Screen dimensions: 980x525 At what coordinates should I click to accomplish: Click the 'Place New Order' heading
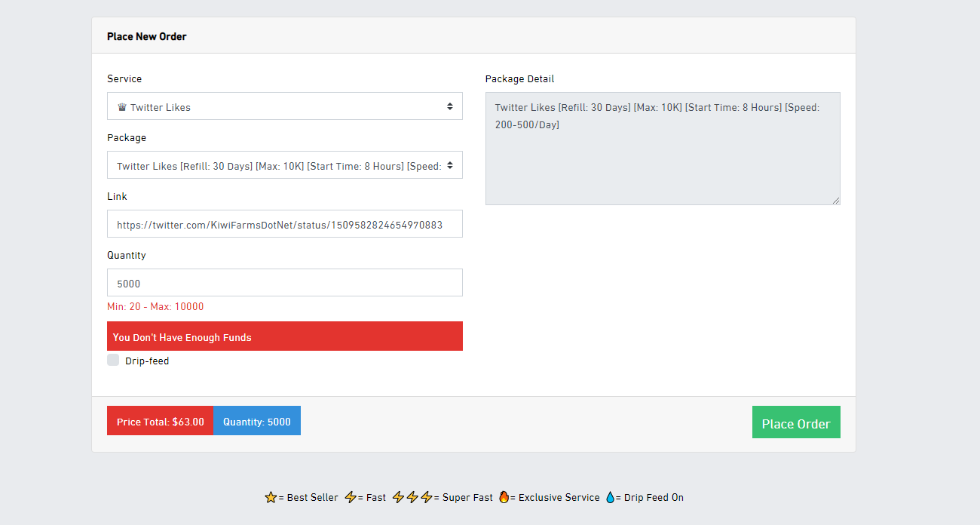click(146, 36)
